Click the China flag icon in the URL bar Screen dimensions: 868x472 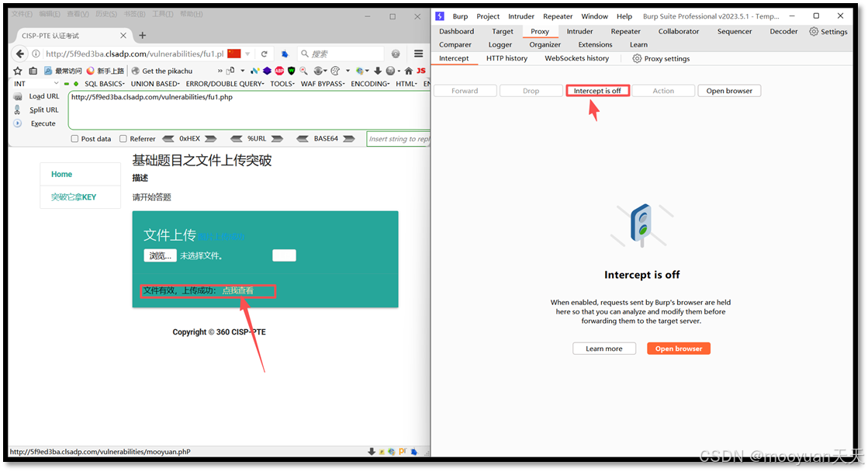tap(234, 54)
